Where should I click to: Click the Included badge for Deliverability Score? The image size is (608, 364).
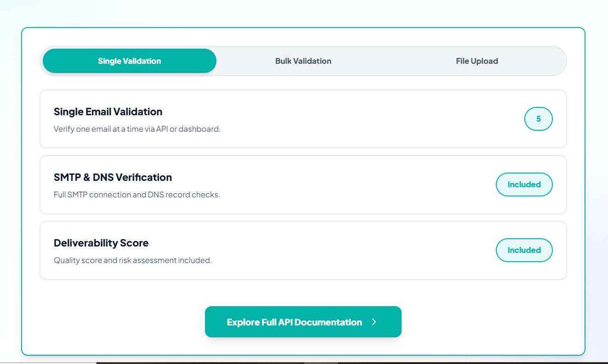[524, 250]
